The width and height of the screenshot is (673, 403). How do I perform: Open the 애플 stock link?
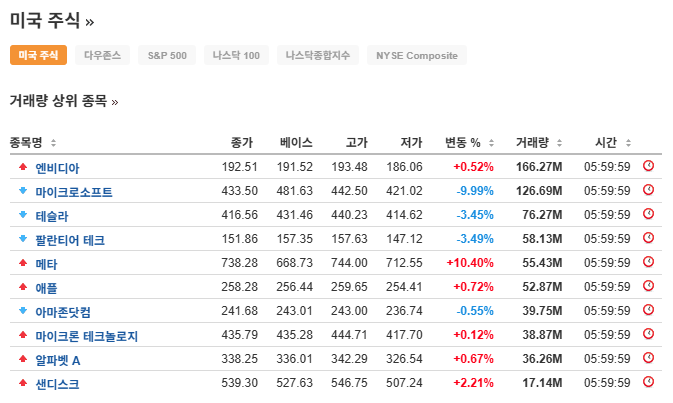(x=46, y=288)
